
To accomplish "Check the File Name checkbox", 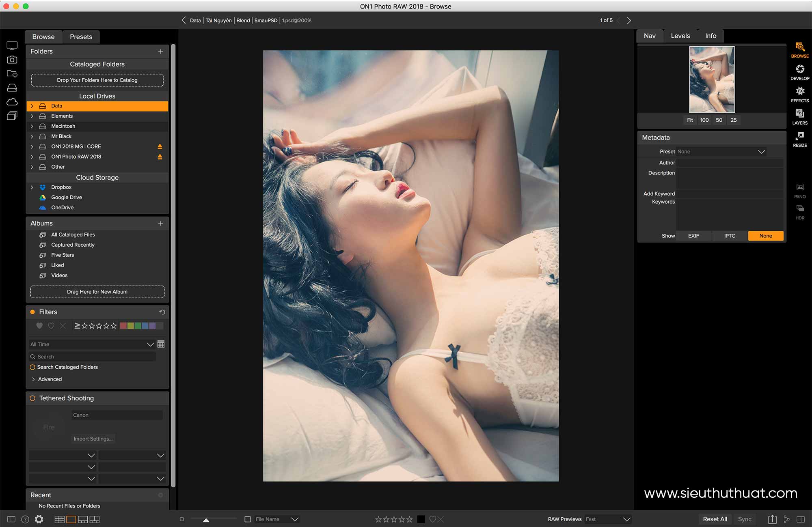I will 247,519.
